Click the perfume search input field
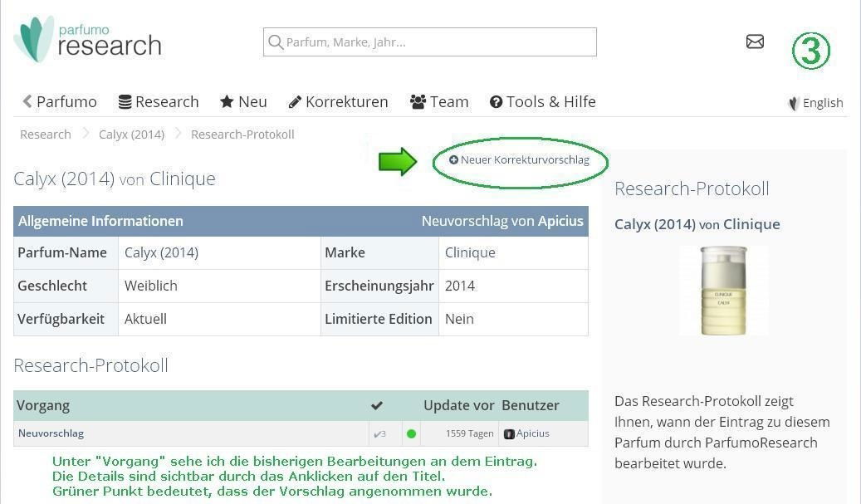This screenshot has height=504, width=861. (430, 42)
